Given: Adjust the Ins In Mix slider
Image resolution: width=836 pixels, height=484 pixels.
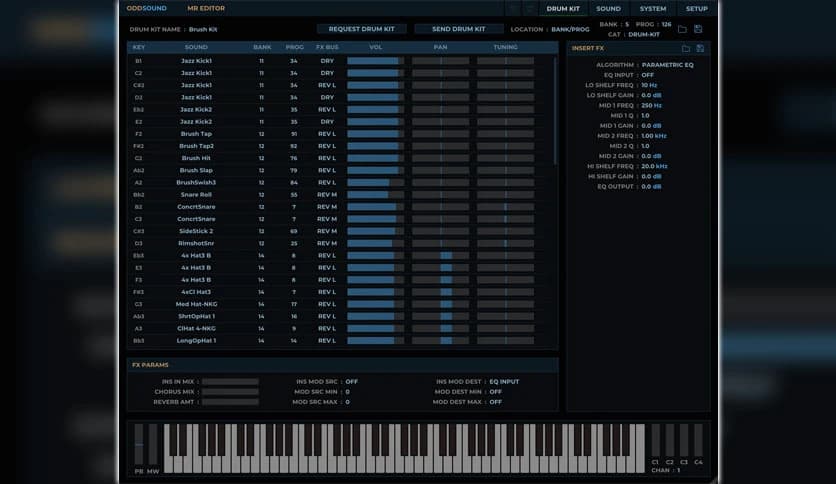Looking at the screenshot, I should [230, 382].
